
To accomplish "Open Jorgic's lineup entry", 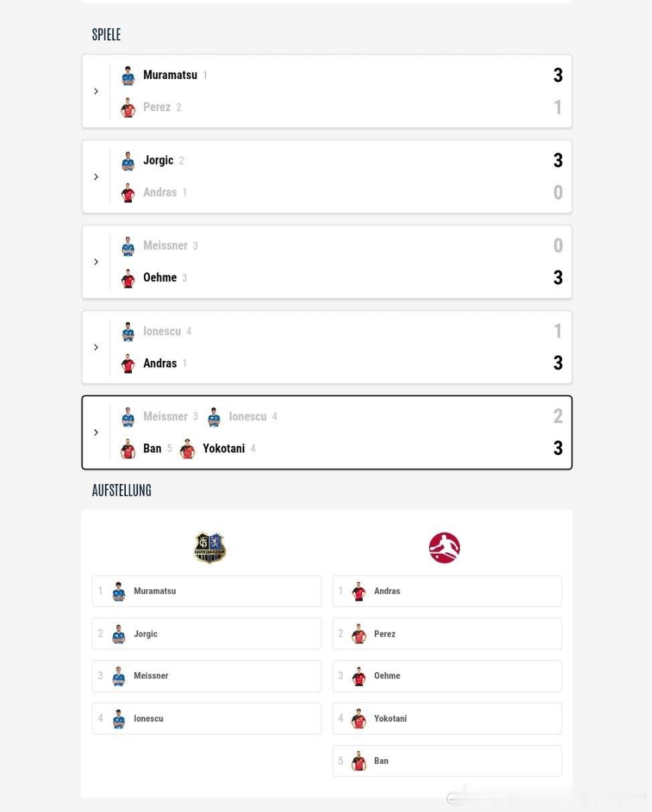I will point(206,634).
